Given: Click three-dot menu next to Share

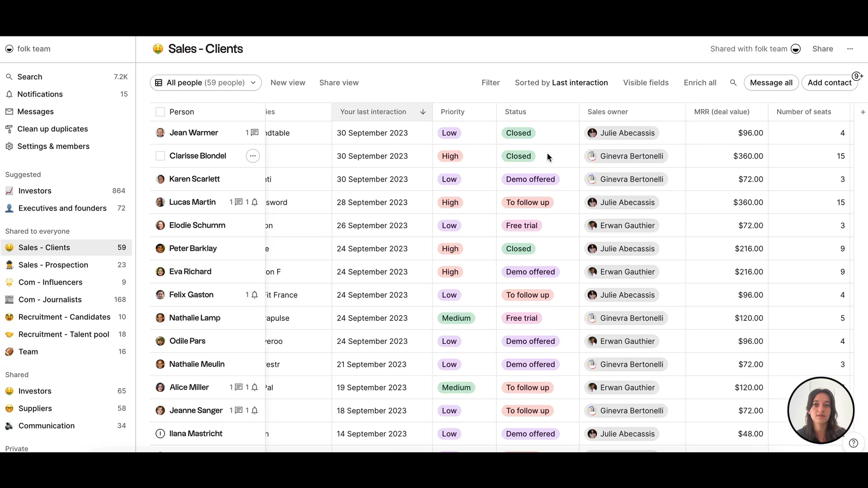Looking at the screenshot, I should click(x=850, y=49).
